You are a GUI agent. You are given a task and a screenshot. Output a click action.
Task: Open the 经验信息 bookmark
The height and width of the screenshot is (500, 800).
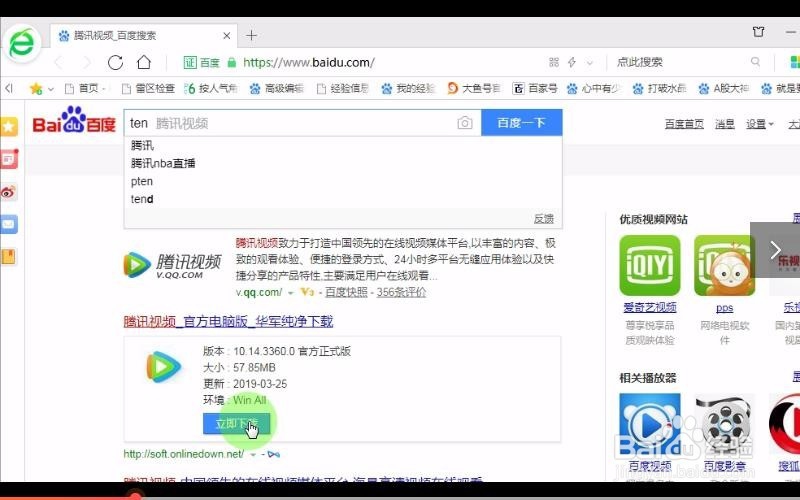(x=343, y=89)
